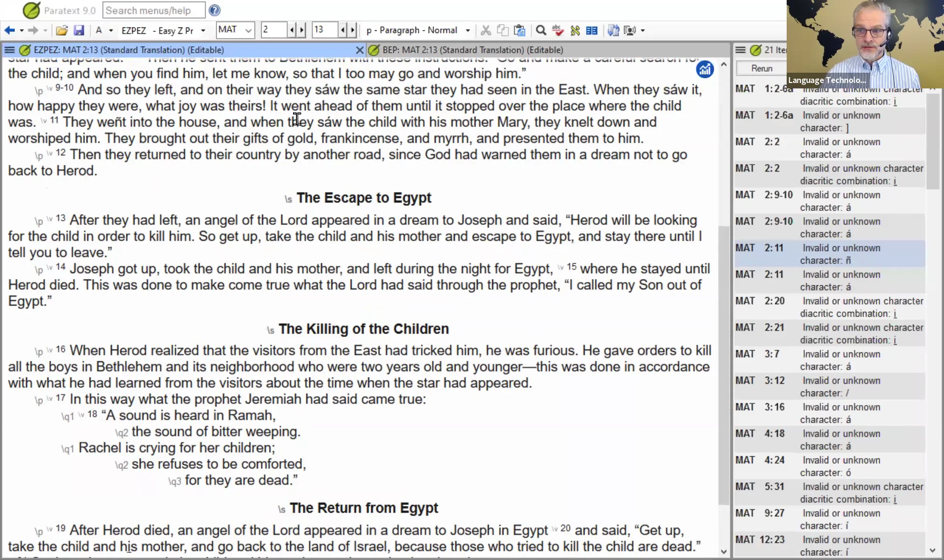Open the EZPEZ window hamburger menu
Screen dimensions: 944x560
tap(9, 50)
